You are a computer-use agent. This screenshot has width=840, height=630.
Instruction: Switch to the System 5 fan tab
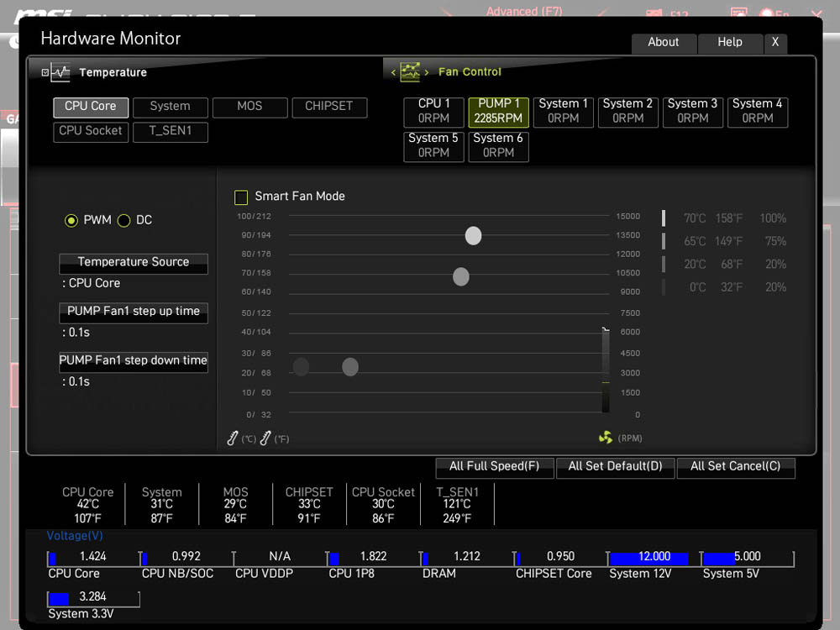coord(434,146)
